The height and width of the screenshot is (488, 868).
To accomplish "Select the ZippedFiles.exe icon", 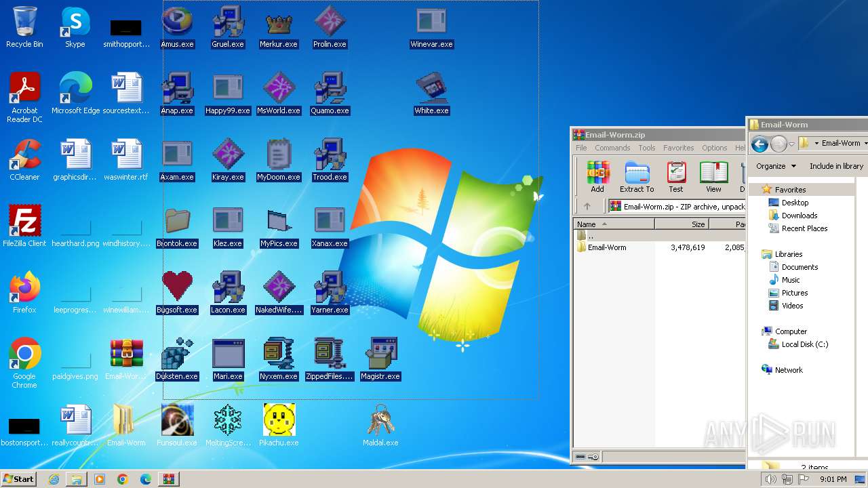I will tap(330, 359).
